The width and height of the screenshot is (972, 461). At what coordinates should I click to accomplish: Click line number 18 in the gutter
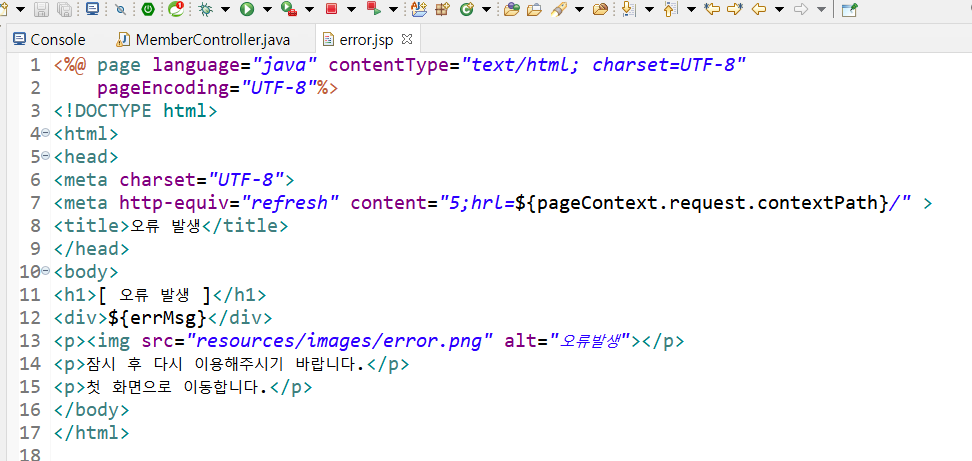(x=30, y=454)
